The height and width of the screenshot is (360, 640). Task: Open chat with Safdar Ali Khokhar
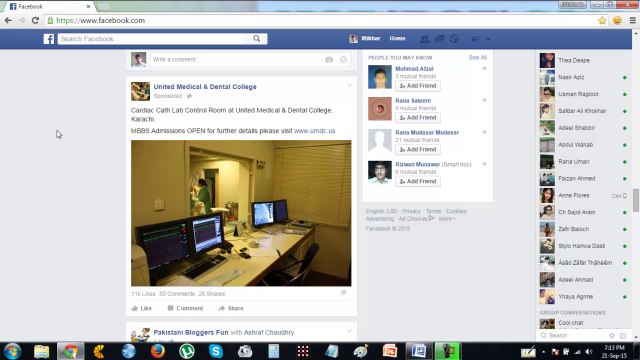point(584,111)
